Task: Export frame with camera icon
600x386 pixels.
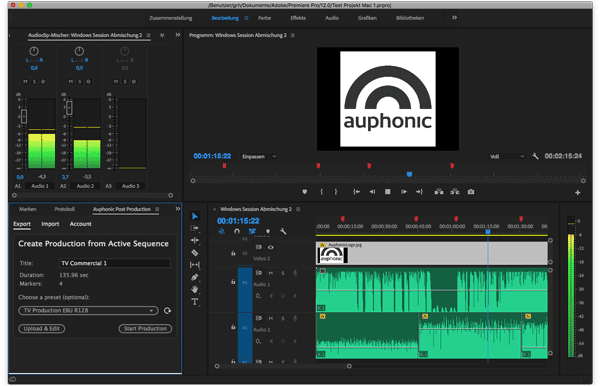Action: (471, 192)
